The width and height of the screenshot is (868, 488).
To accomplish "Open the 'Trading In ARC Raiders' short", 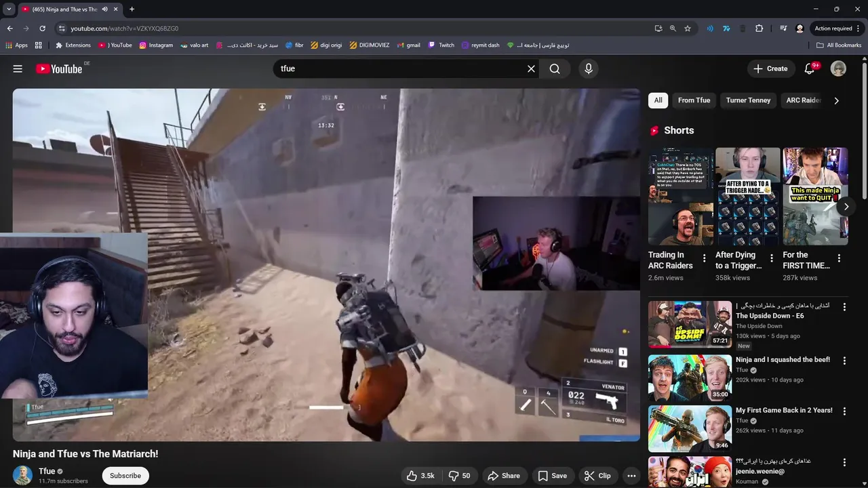I will (680, 197).
